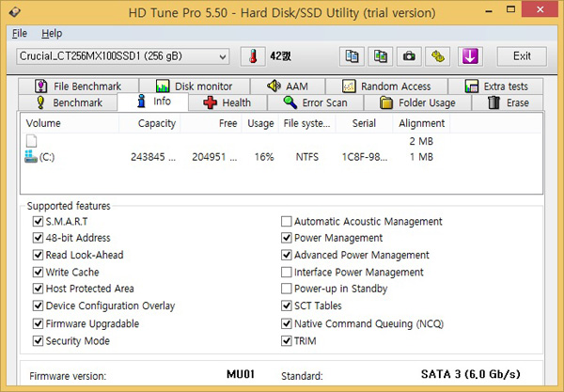Open options with the gears icon
The width and height of the screenshot is (564, 392).
(437, 56)
